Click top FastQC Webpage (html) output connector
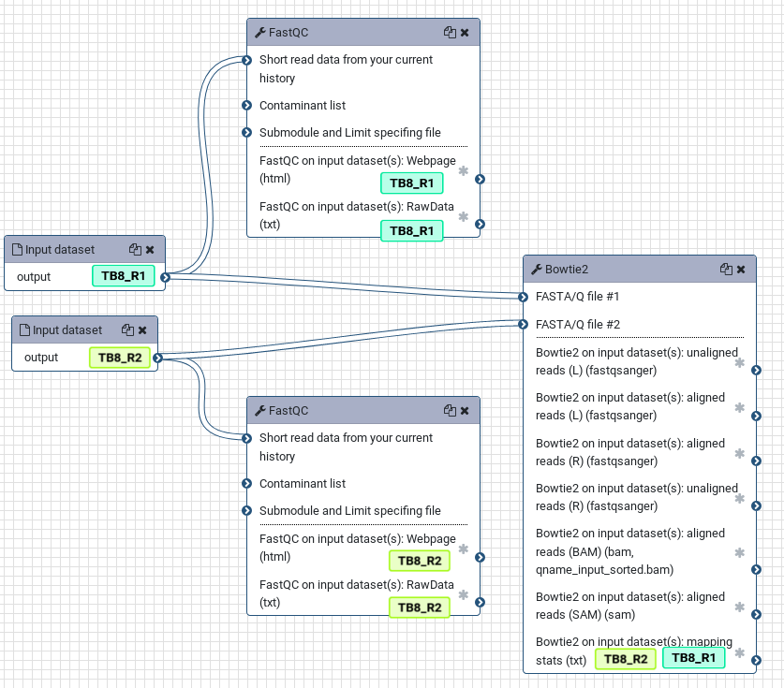The image size is (784, 688). (x=480, y=179)
